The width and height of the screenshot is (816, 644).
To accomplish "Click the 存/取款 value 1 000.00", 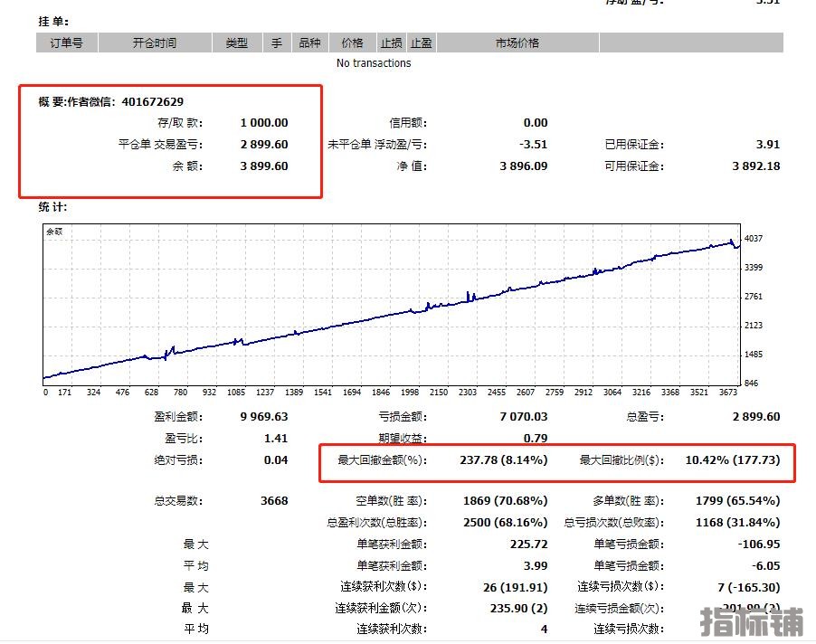I will pos(264,123).
